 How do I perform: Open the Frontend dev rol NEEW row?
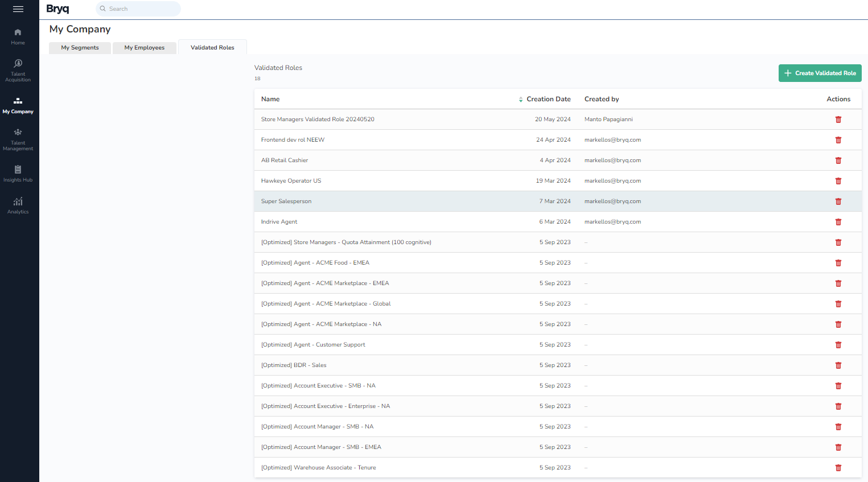click(x=293, y=140)
